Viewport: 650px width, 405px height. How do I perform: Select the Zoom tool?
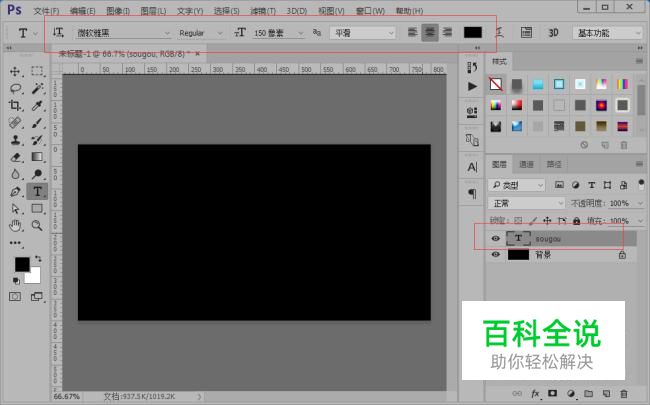(x=37, y=226)
